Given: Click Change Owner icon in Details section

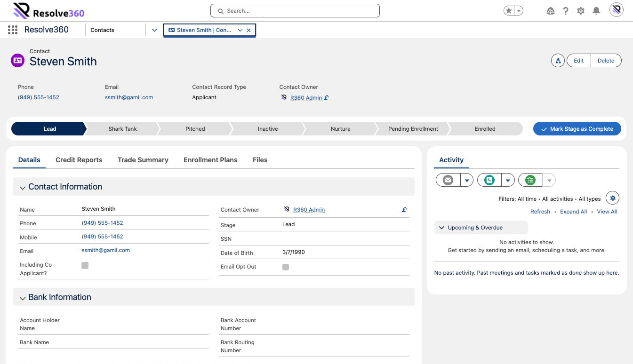Looking at the screenshot, I should tap(404, 210).
